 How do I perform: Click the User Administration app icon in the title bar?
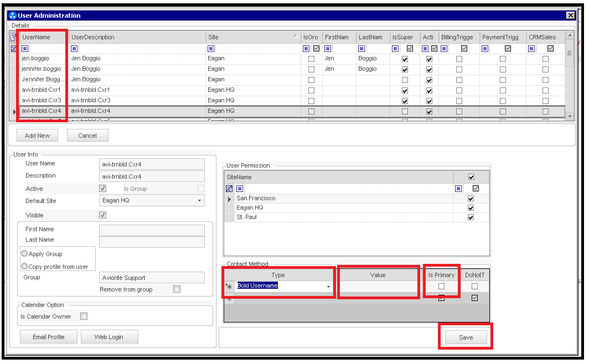(x=13, y=15)
